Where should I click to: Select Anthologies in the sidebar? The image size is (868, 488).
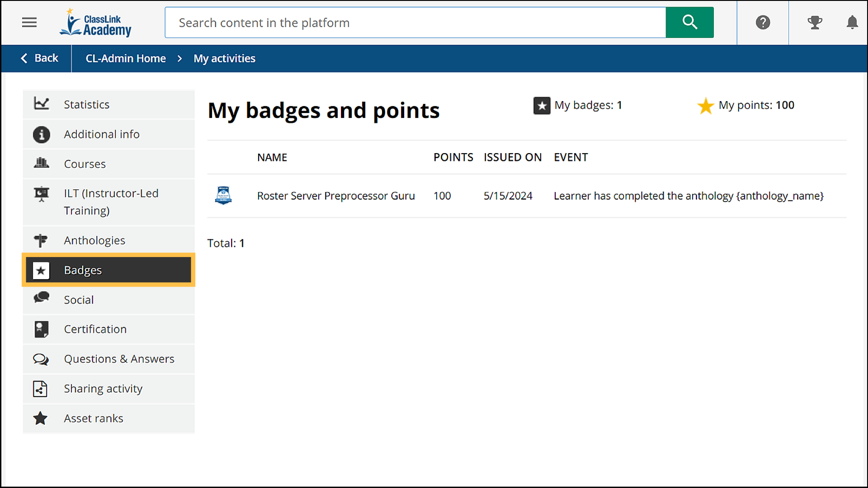(94, 240)
